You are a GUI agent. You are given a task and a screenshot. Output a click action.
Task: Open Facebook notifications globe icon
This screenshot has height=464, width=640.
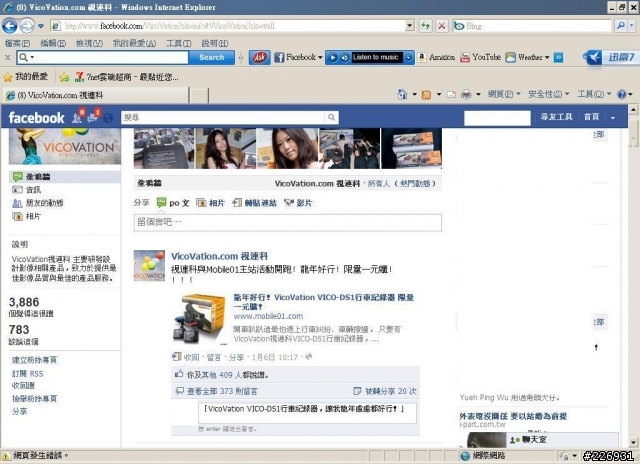click(108, 118)
